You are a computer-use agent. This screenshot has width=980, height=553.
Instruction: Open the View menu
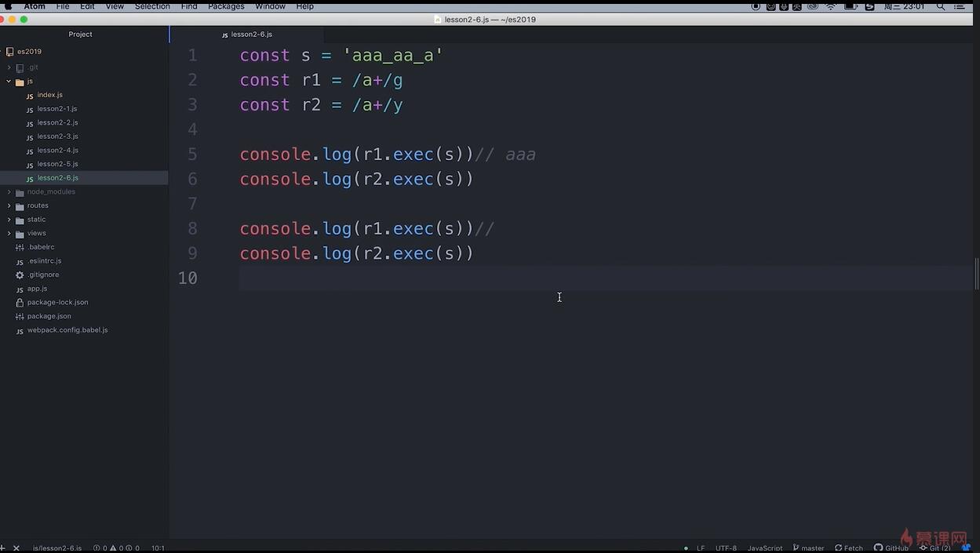pyautogui.click(x=115, y=6)
